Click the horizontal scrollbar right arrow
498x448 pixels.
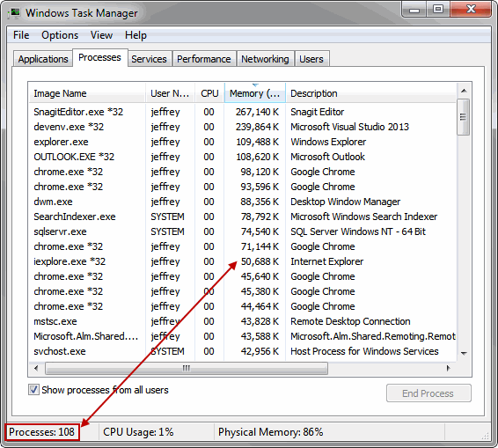[448, 368]
